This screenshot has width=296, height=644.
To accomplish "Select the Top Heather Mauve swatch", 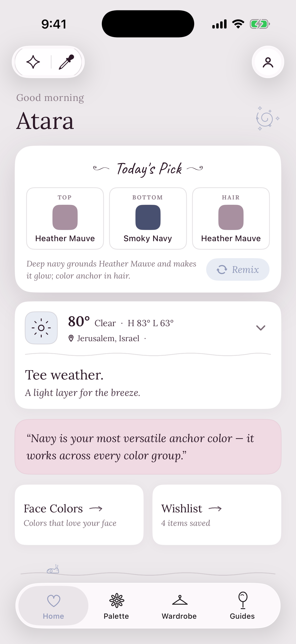I will click(x=65, y=219).
